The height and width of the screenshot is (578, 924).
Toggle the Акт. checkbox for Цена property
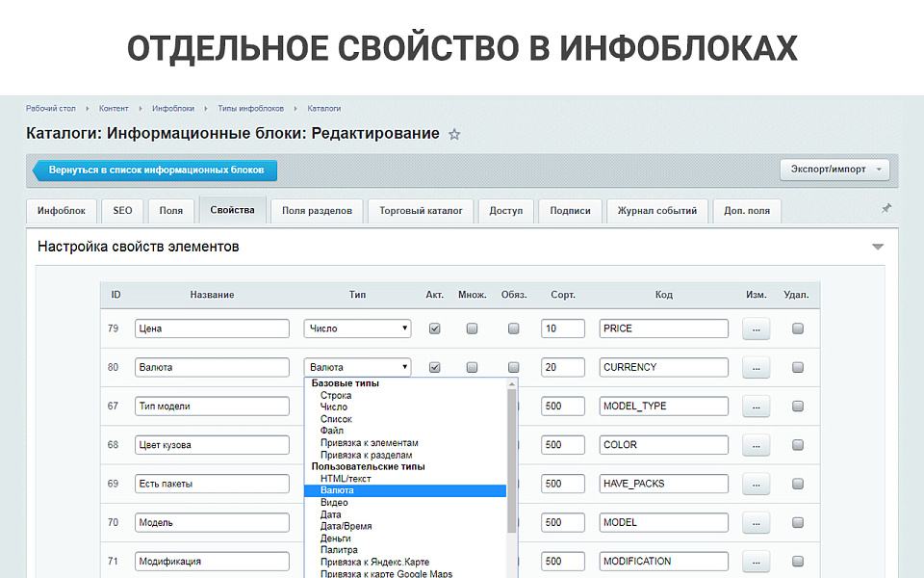click(x=434, y=328)
